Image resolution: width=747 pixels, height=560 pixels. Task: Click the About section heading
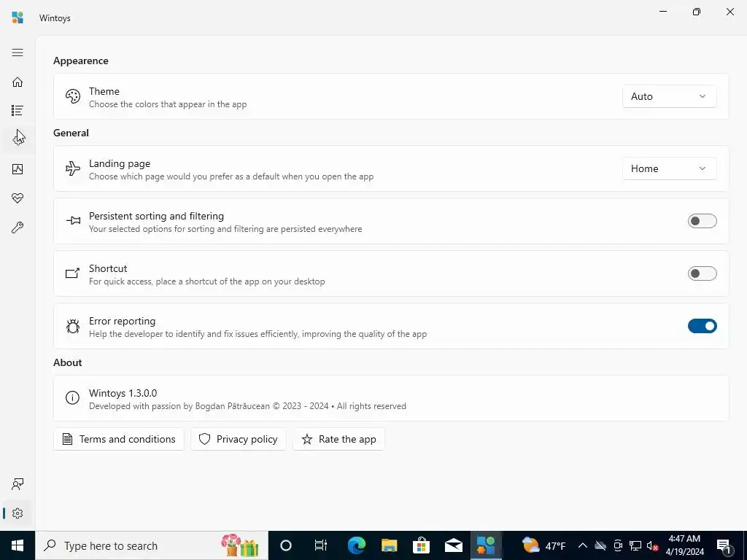pyautogui.click(x=68, y=362)
